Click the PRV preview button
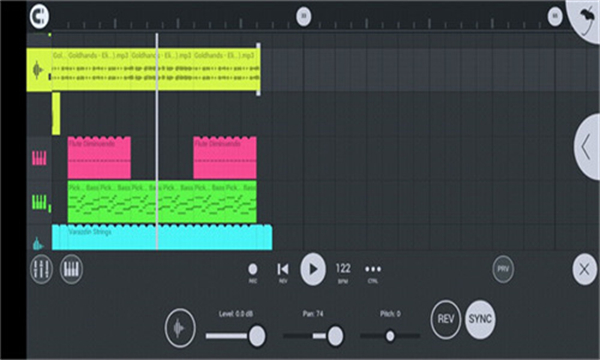 [x=503, y=269]
